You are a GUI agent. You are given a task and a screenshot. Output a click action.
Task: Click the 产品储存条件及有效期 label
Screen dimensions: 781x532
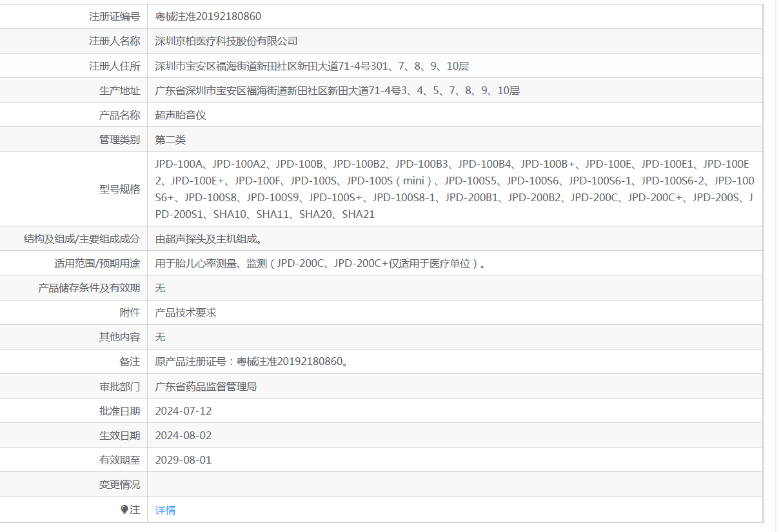coord(89,288)
